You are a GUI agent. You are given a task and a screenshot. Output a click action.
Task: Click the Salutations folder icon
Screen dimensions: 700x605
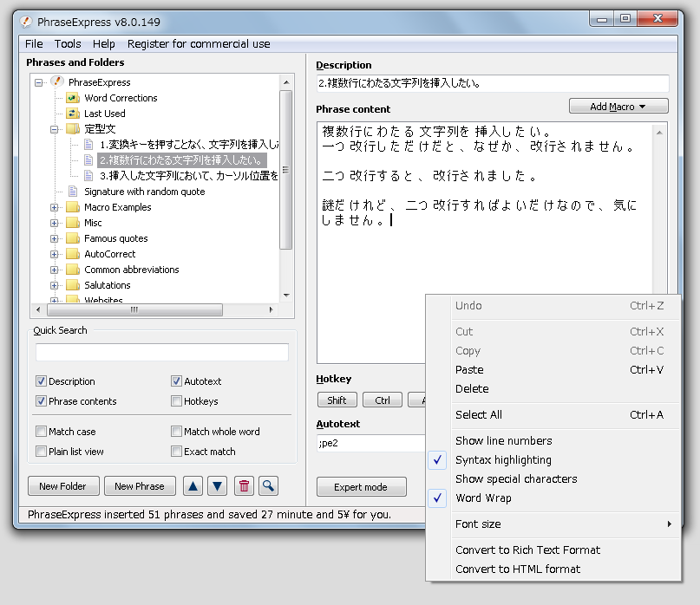(72, 285)
